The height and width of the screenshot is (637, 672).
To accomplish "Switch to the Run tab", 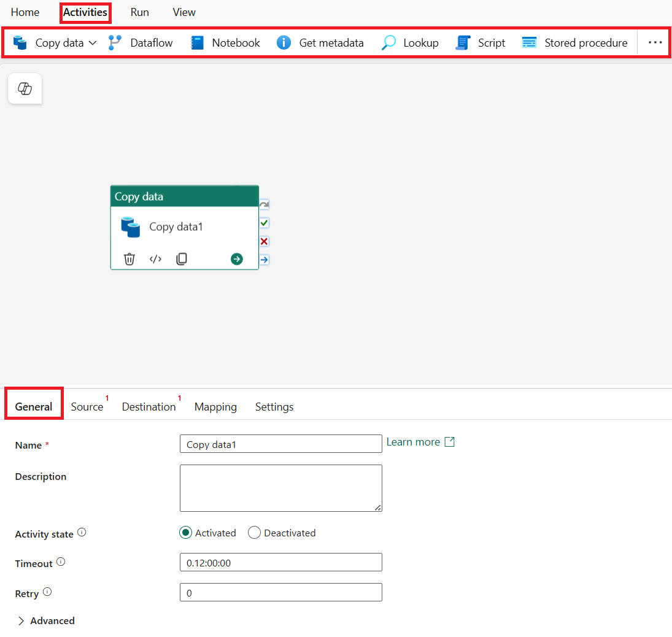I will tap(139, 12).
